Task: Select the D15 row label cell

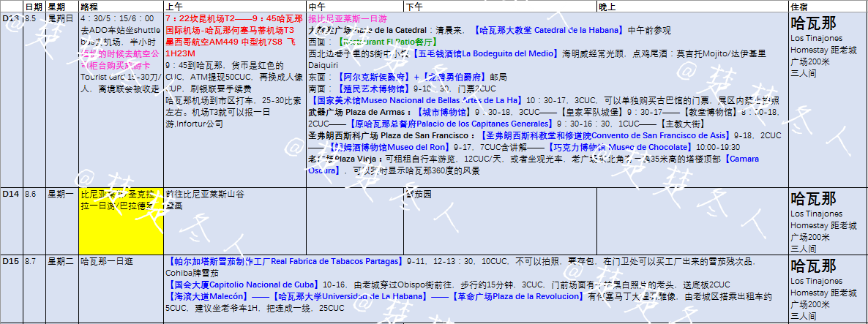Action: coord(11,261)
